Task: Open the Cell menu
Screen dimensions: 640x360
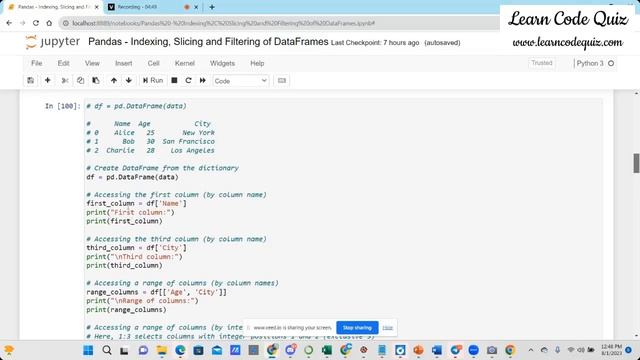Action: tap(153, 63)
